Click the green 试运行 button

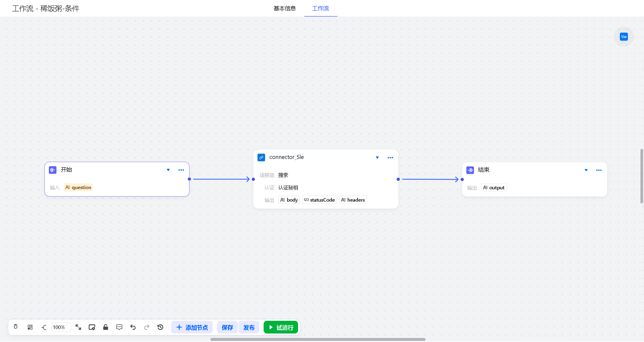(281, 327)
